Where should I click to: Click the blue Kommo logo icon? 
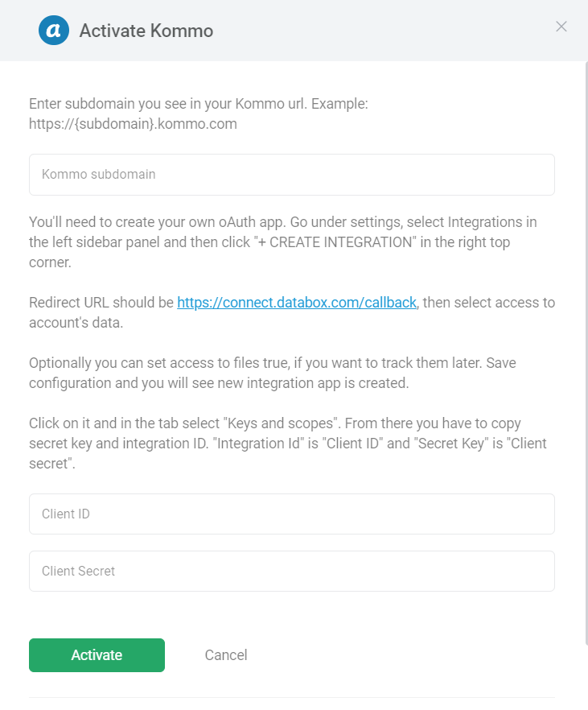(x=54, y=31)
